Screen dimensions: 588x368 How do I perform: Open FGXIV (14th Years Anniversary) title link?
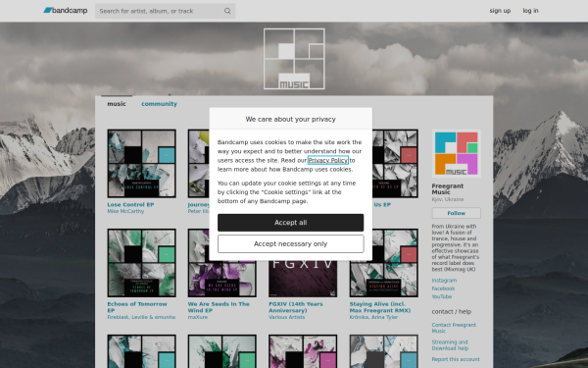[x=296, y=307]
